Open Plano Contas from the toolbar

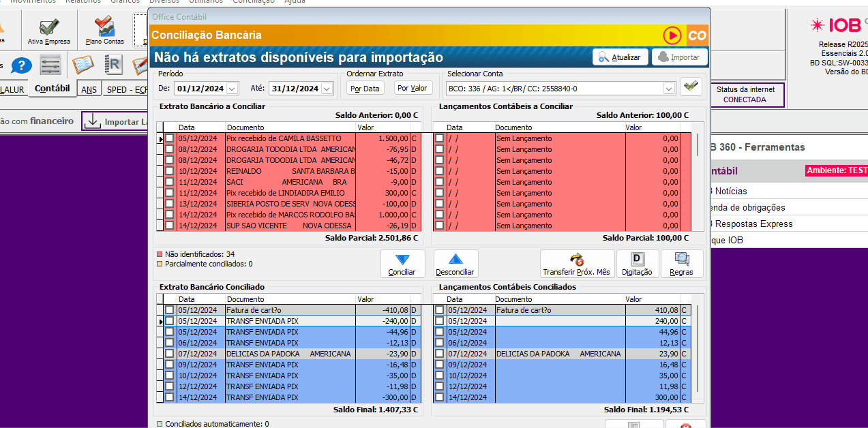tap(105, 29)
